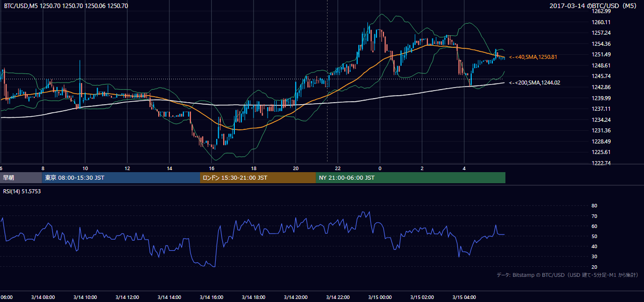Click price axis value 1228.49
644x302 pixels.
pos(601,141)
